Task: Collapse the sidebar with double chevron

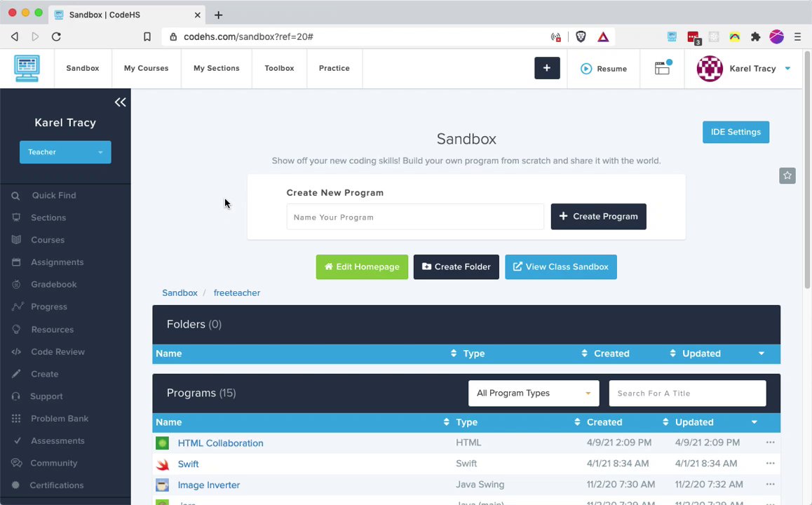Action: pyautogui.click(x=120, y=102)
